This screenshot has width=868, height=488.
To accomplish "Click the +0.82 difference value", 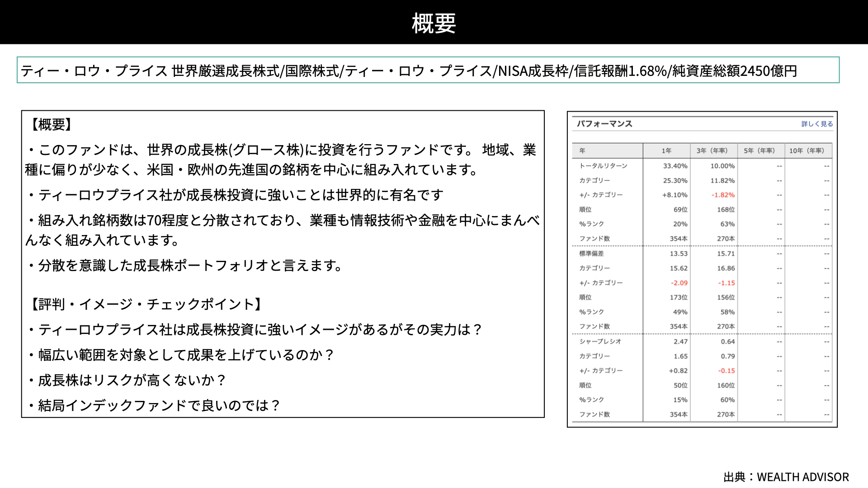I will click(678, 371).
